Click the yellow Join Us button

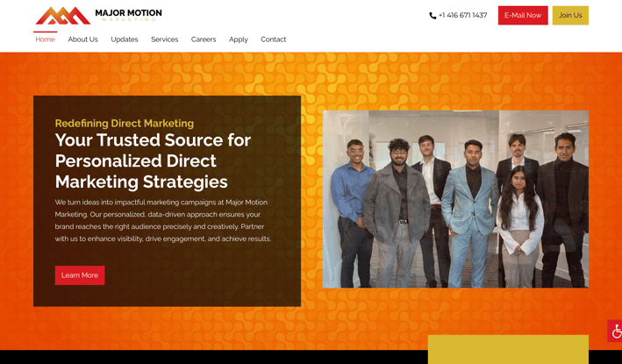[570, 16]
